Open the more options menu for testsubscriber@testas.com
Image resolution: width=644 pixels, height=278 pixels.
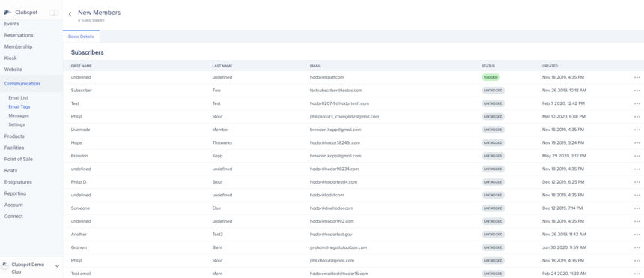click(x=637, y=91)
